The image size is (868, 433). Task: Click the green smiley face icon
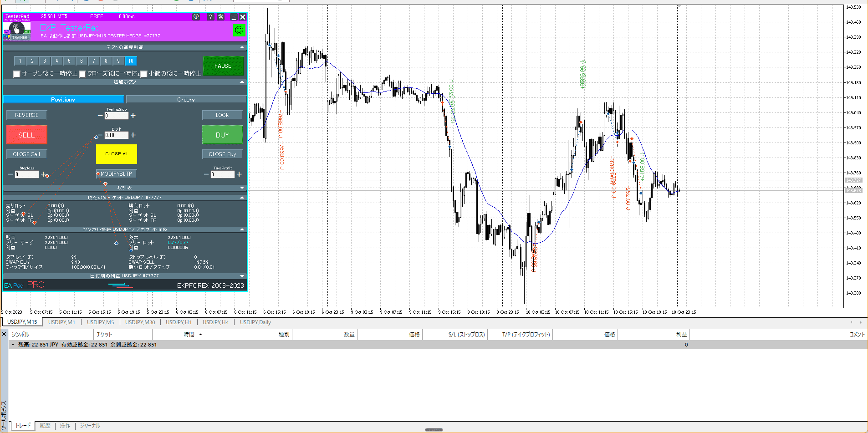pos(239,31)
